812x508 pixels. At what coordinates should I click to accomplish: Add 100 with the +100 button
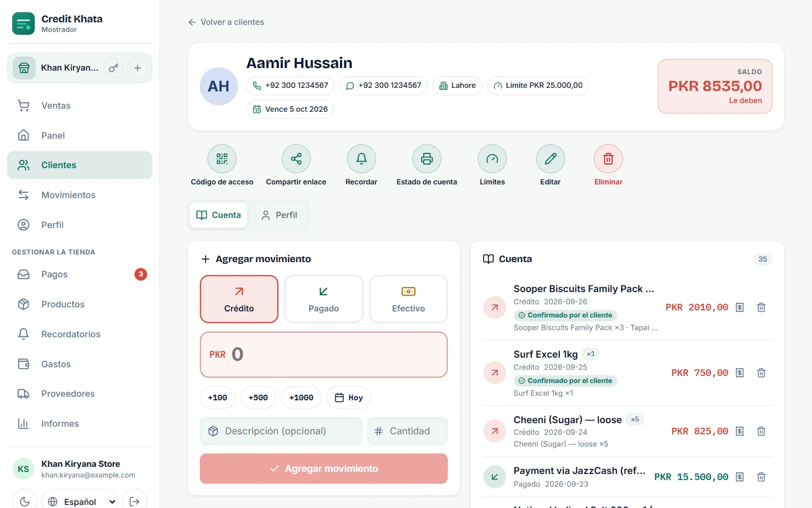click(218, 398)
